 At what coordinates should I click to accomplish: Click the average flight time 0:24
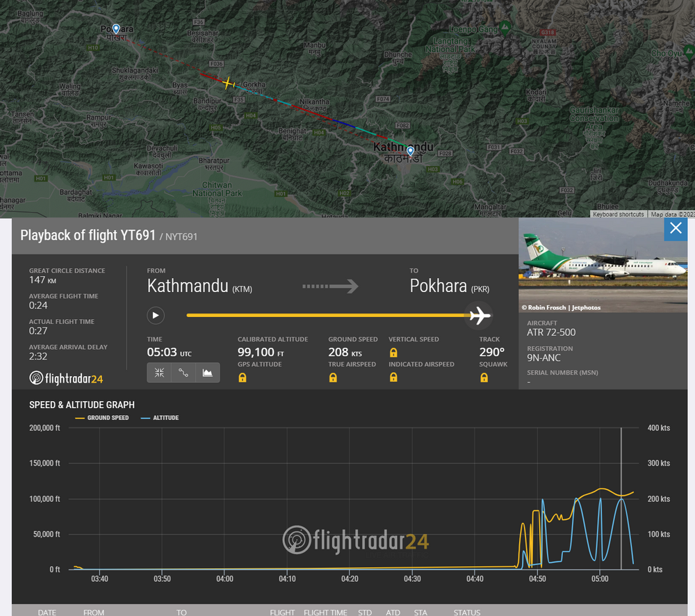(38, 305)
